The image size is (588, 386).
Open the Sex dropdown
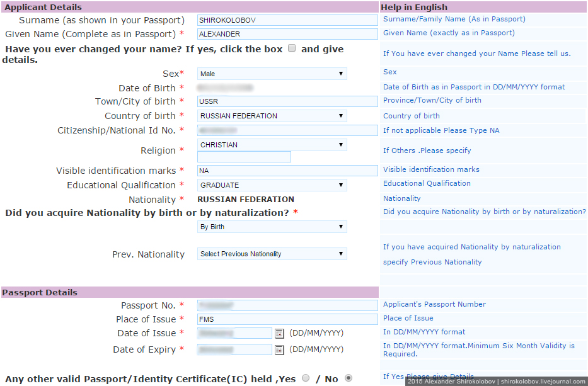[x=272, y=74]
